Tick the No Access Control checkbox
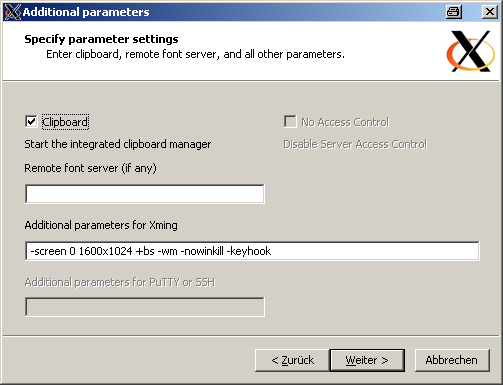503x385 pixels. click(290, 122)
